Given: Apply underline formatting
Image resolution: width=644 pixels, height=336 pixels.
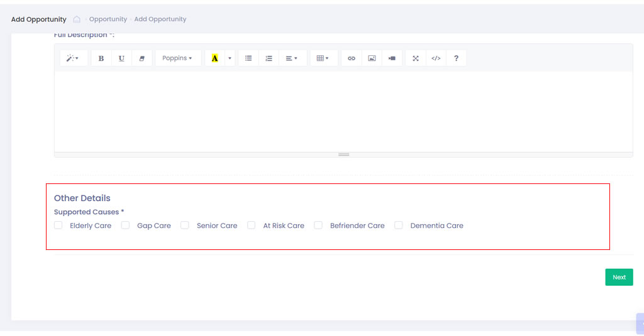Looking at the screenshot, I should pos(121,58).
